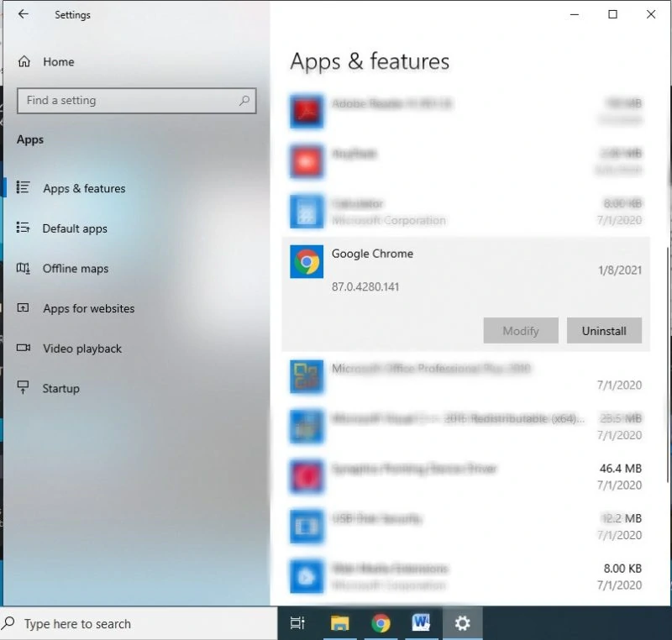Click the back arrow in Settings
The width and height of the screenshot is (672, 640).
[x=24, y=14]
